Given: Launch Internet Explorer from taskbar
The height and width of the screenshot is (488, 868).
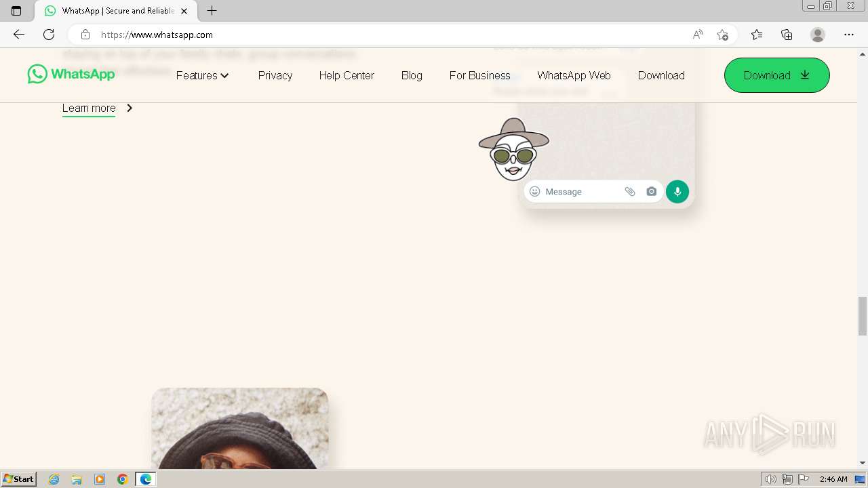Looking at the screenshot, I should pyautogui.click(x=54, y=479).
